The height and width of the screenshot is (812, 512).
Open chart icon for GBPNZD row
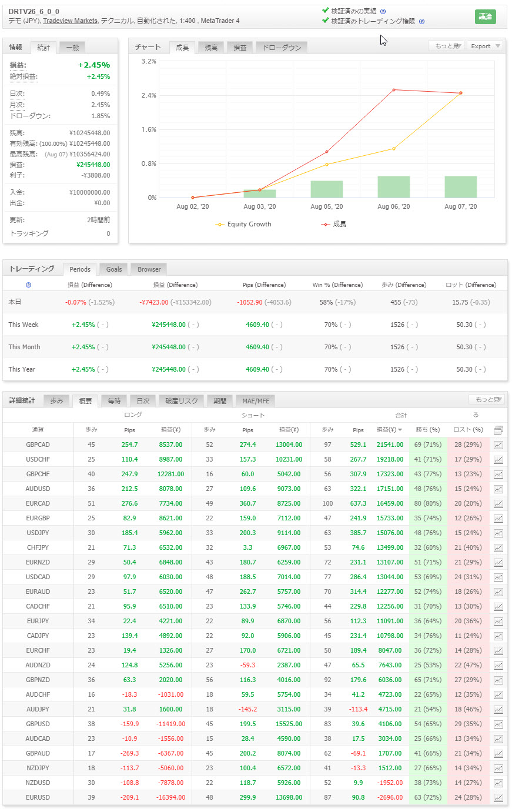[x=498, y=680]
